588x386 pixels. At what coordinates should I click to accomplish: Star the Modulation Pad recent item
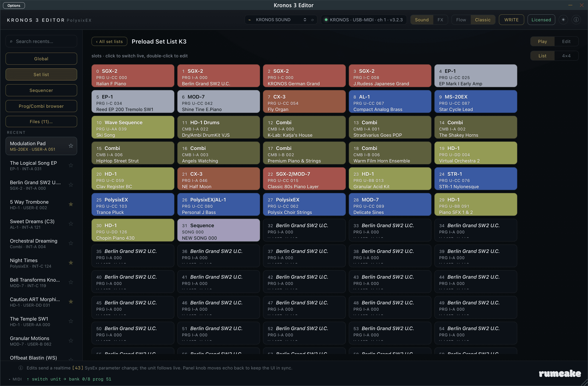click(71, 146)
